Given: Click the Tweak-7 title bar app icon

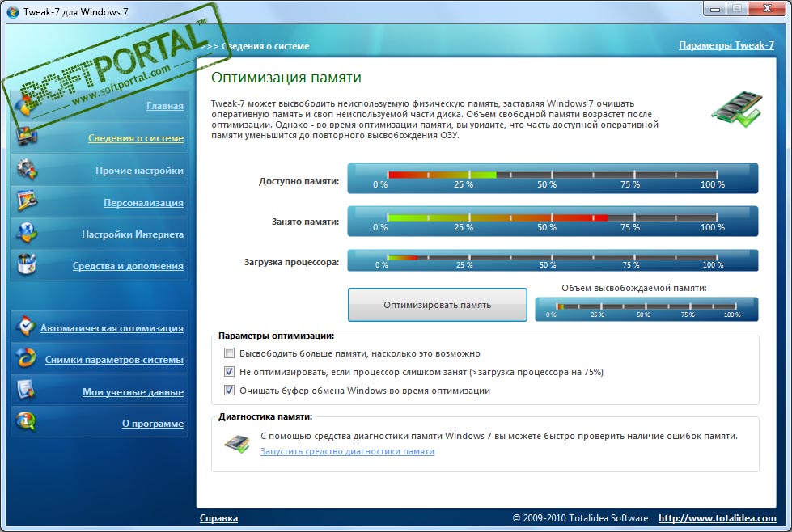Looking at the screenshot, I should (x=13, y=11).
